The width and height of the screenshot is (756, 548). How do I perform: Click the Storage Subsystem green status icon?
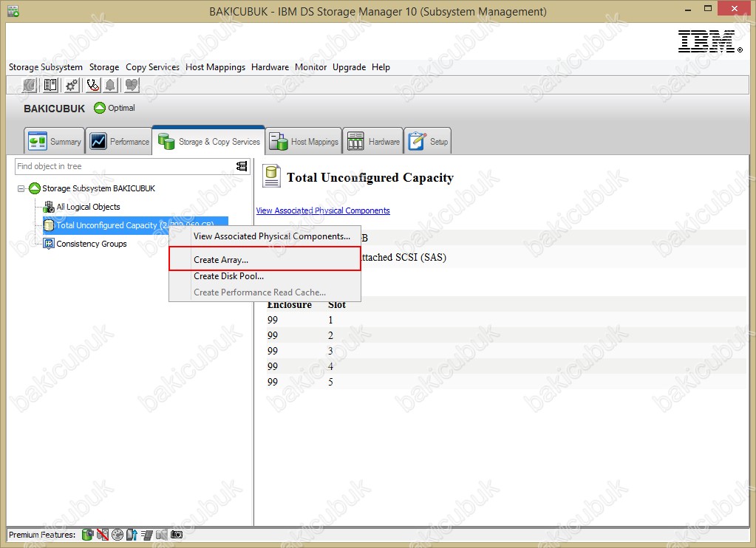tap(34, 188)
